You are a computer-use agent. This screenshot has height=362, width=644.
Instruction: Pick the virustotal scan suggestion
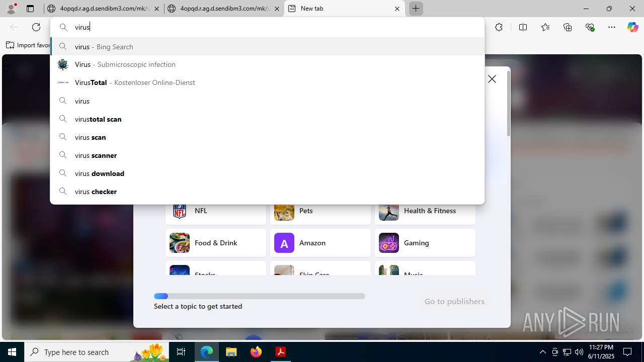pos(267,119)
